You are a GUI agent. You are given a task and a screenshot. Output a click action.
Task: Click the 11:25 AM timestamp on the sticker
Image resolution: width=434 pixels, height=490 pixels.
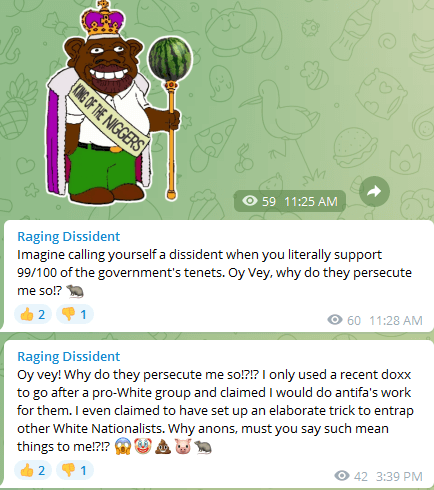coord(311,201)
